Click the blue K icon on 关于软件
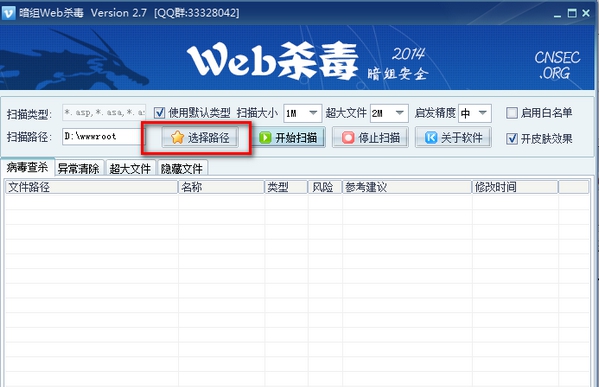 (x=431, y=138)
